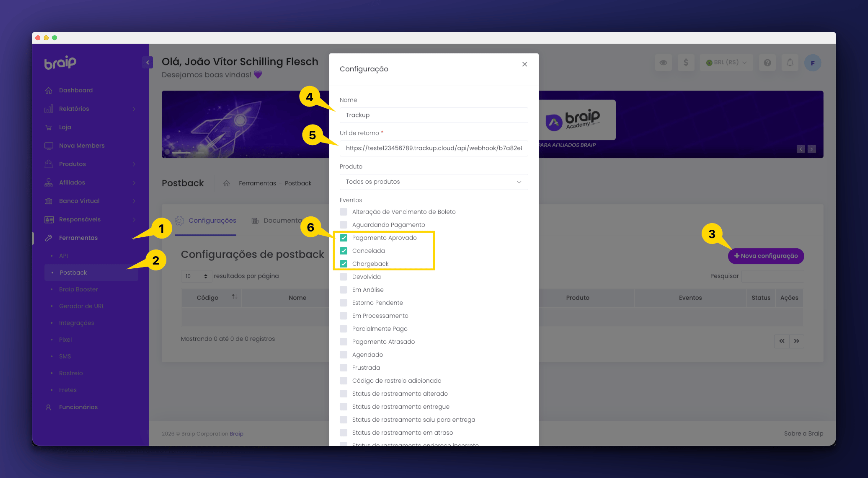The width and height of the screenshot is (868, 478).
Task: Open the user avatar F menu
Action: [x=813, y=63]
